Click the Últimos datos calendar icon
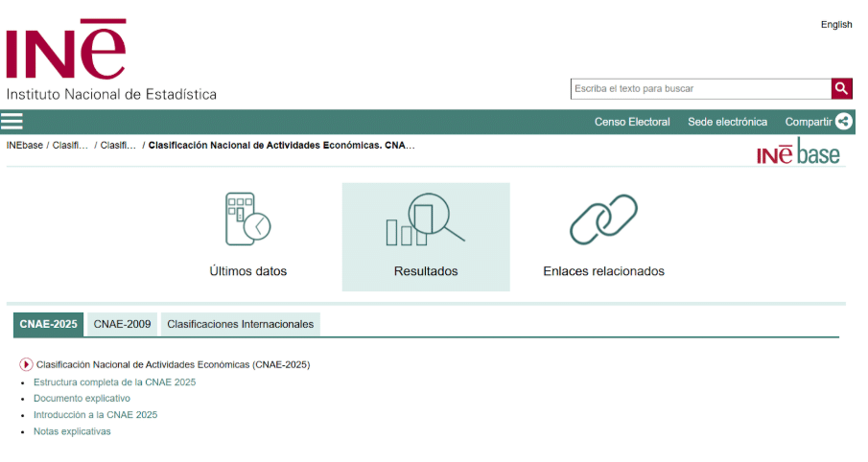The width and height of the screenshot is (868, 462). click(247, 219)
